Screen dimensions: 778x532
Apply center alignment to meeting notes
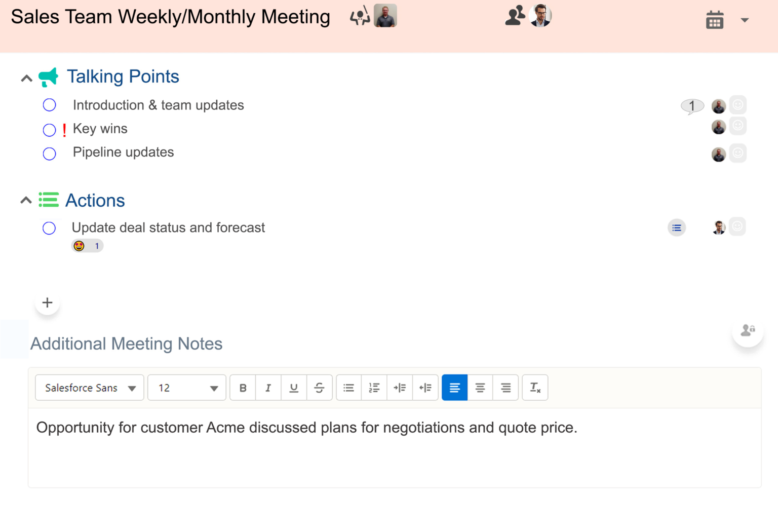pos(480,388)
